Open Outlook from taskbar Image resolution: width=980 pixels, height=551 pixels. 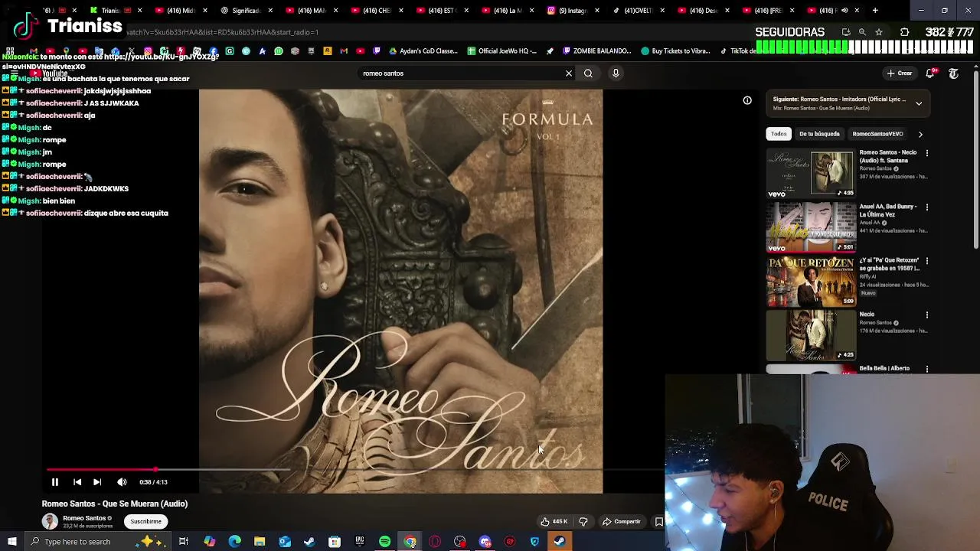(x=284, y=542)
